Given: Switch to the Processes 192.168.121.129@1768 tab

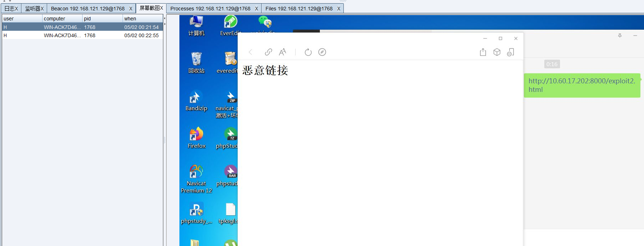Looking at the screenshot, I should coord(214,8).
